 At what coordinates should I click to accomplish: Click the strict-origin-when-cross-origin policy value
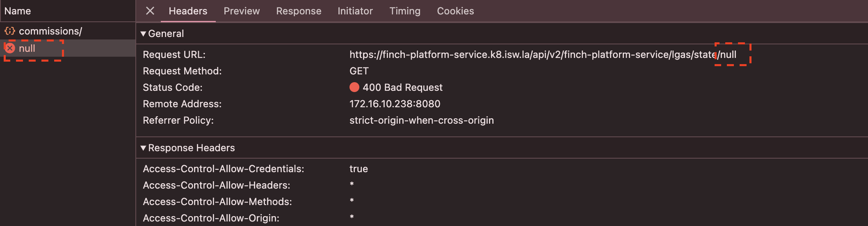(421, 120)
